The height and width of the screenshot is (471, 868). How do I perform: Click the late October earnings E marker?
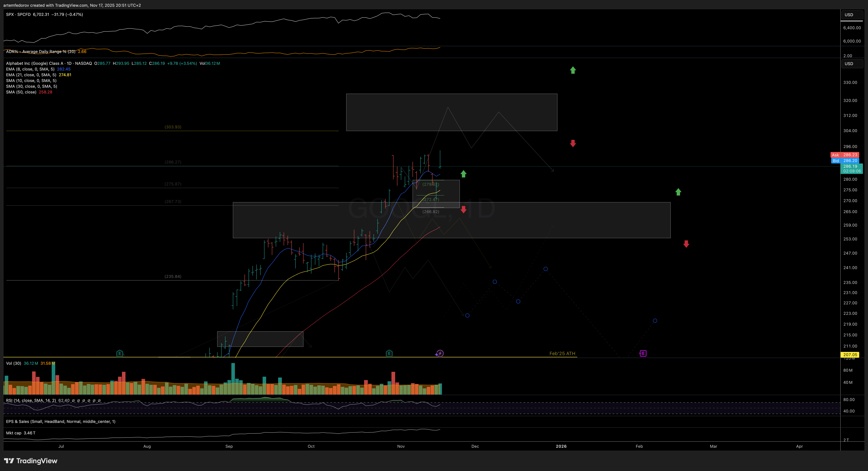coord(389,353)
